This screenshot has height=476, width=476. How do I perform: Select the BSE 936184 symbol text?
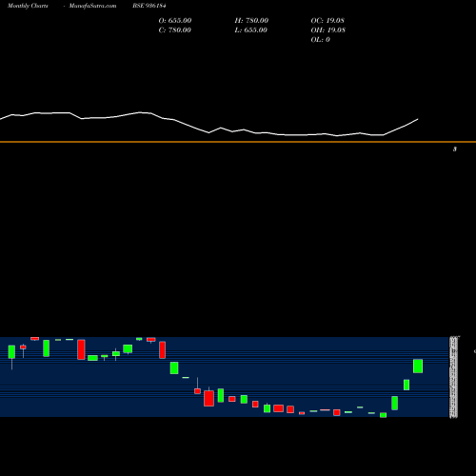click(149, 6)
